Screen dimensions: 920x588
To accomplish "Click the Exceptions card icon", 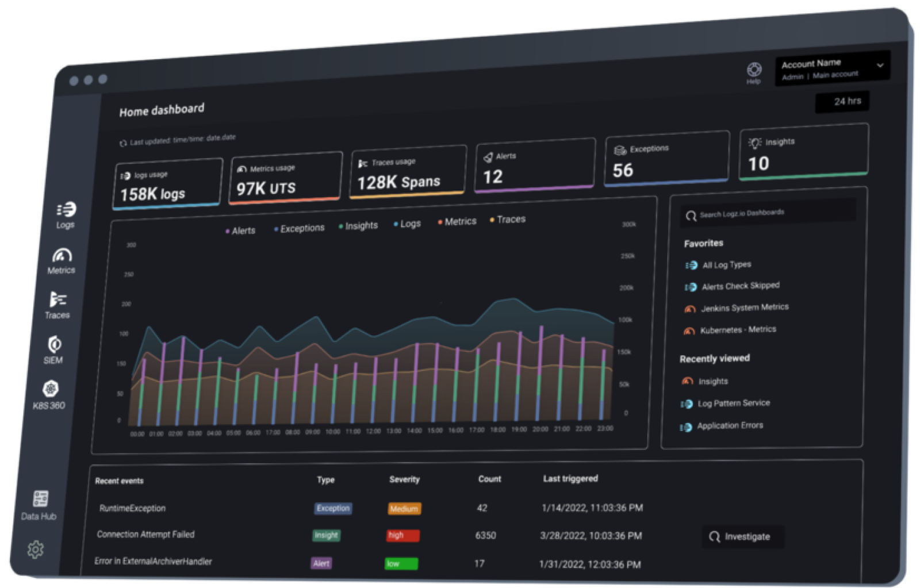I will [x=620, y=151].
